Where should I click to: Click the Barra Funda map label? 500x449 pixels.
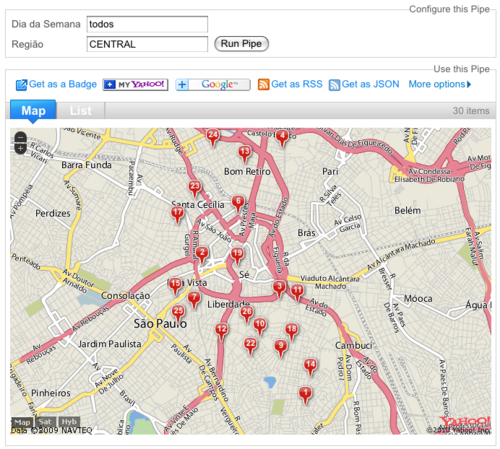86,165
